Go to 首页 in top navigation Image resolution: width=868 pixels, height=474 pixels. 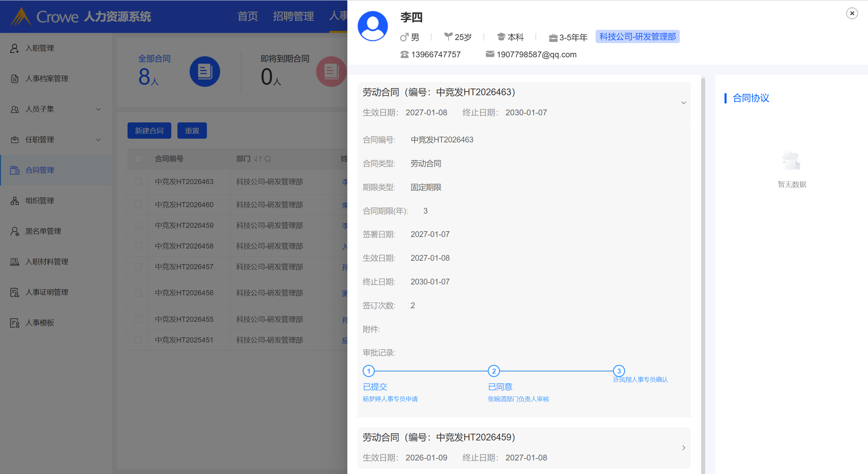(x=247, y=16)
